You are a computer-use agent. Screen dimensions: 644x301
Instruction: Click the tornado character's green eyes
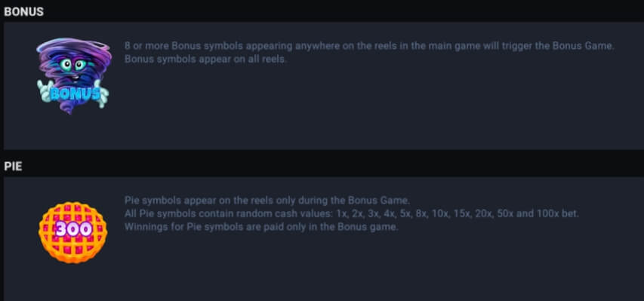click(x=73, y=64)
